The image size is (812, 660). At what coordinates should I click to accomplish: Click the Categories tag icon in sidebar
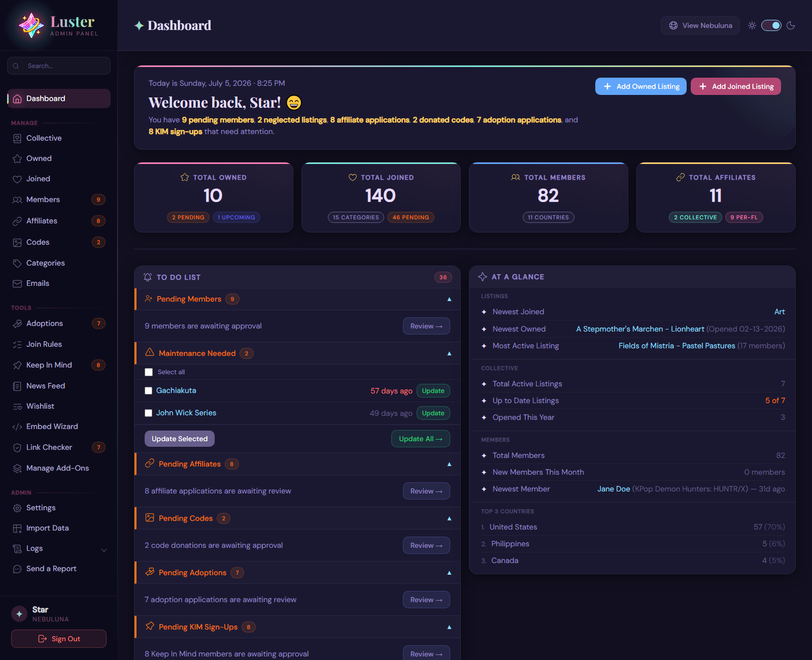click(x=17, y=263)
